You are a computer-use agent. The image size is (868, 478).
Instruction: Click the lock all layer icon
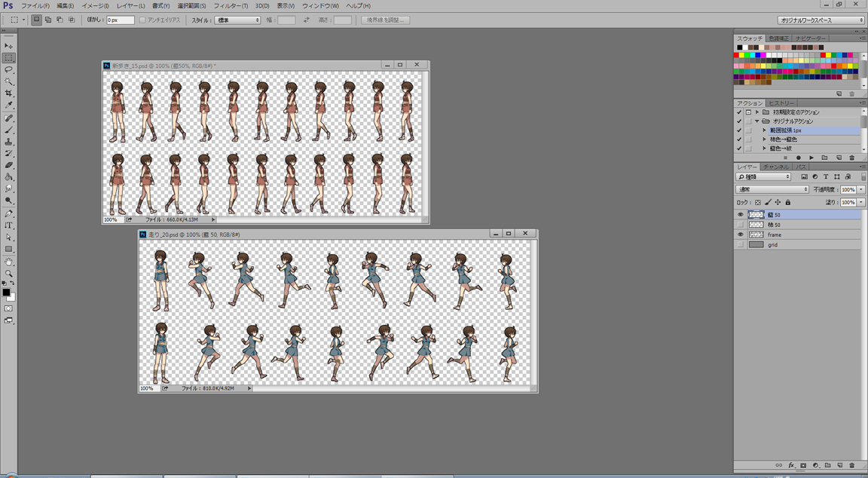point(788,202)
